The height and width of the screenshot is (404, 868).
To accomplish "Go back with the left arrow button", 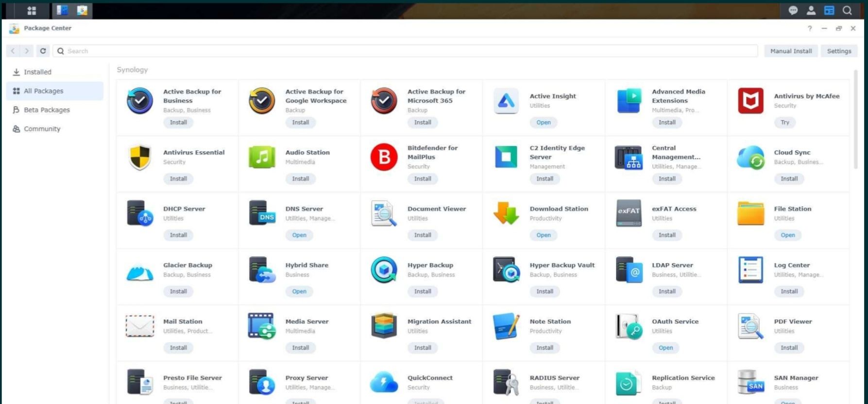I will click(13, 51).
